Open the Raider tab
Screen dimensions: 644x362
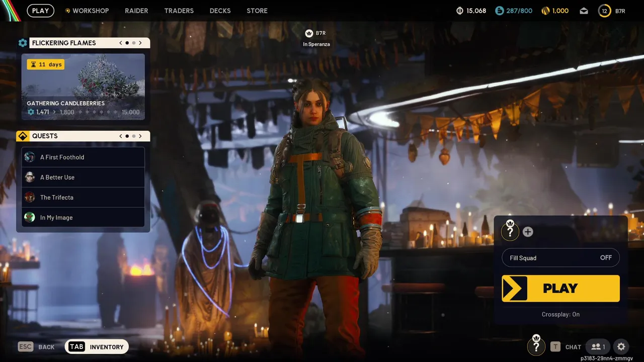pos(136,11)
